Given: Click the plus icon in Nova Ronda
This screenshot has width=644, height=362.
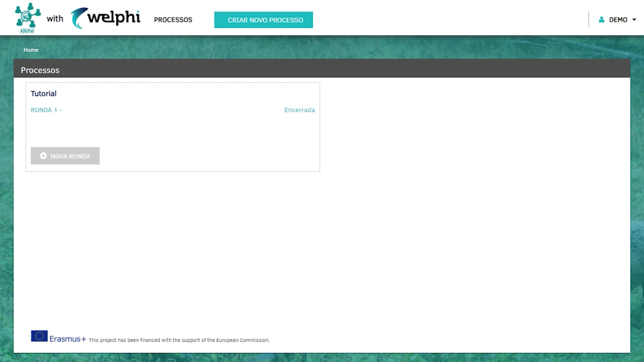Looking at the screenshot, I should click(43, 156).
